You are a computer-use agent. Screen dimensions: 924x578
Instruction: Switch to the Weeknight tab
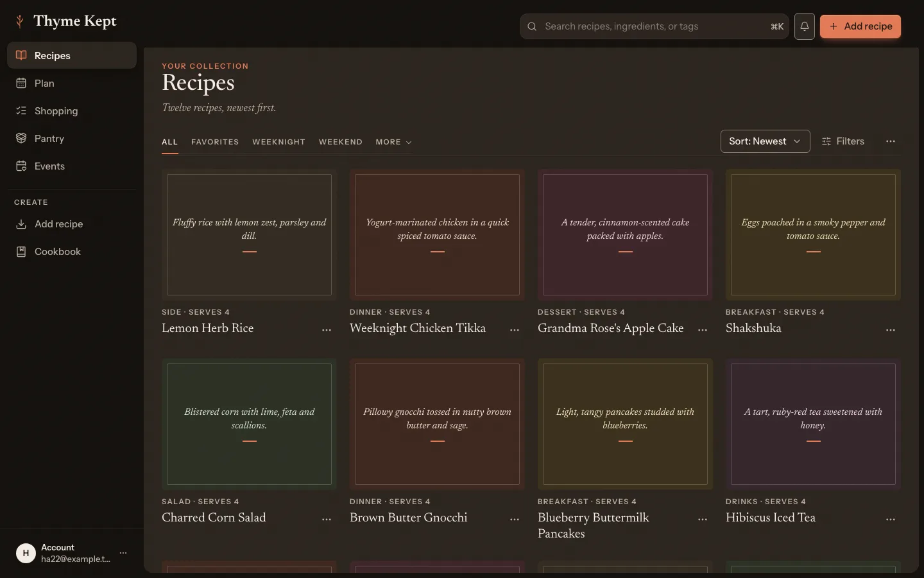[278, 142]
